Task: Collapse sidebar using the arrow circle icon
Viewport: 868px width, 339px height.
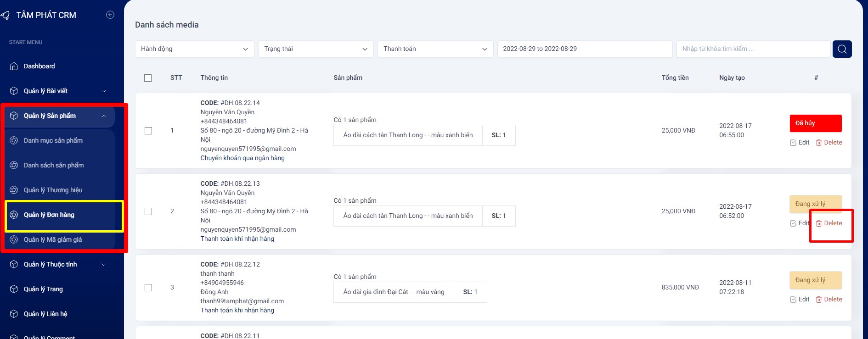Action: [110, 15]
